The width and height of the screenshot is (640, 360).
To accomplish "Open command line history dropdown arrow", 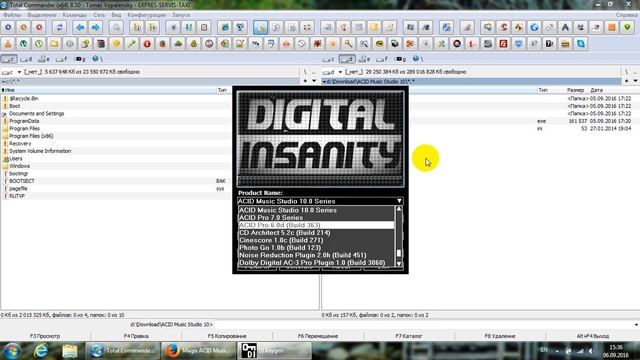I will click(x=636, y=325).
